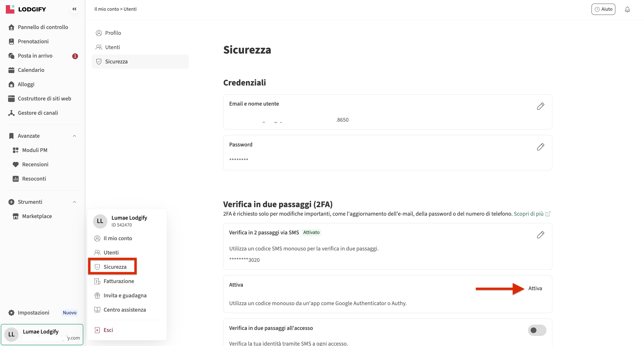Screen dimensions: 644x346
Task: Edit SMS two-step verification pencil icon
Action: click(540, 235)
